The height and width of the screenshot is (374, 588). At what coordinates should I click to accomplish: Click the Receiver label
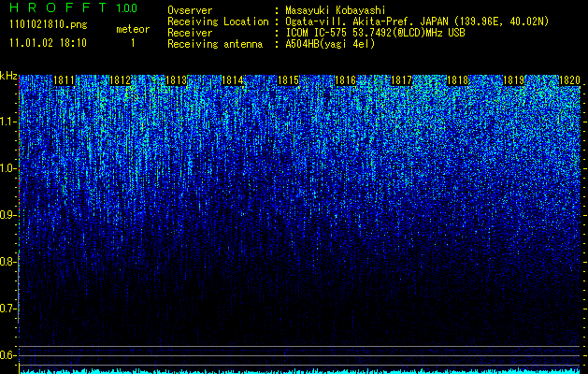tap(190, 33)
